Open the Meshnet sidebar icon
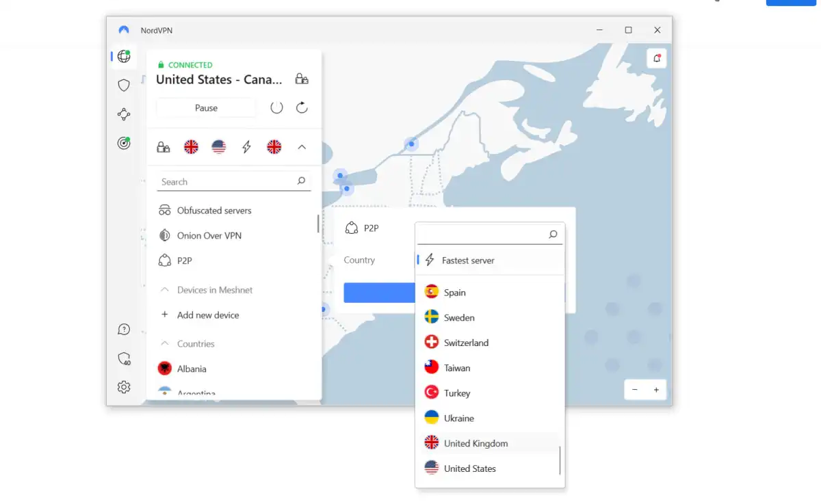 124,114
